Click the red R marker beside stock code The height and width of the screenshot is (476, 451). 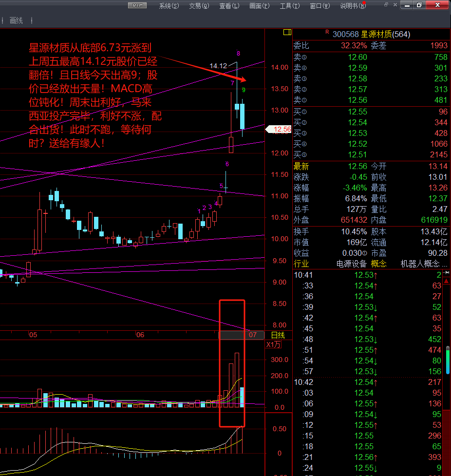[x=327, y=32]
